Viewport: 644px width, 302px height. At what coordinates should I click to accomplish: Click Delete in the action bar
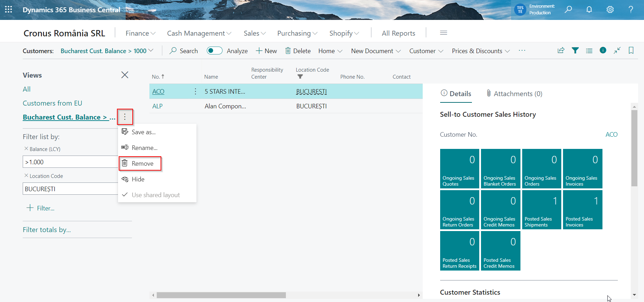(298, 51)
